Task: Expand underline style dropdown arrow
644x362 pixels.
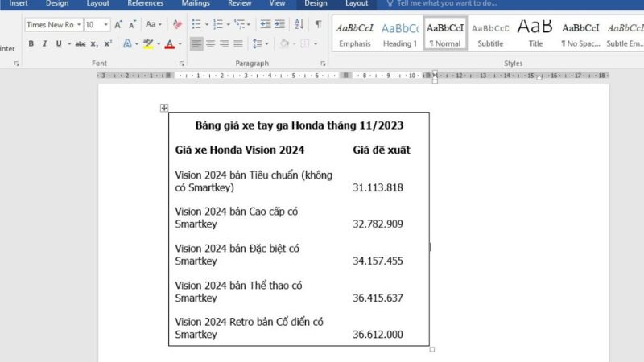Action: point(69,44)
